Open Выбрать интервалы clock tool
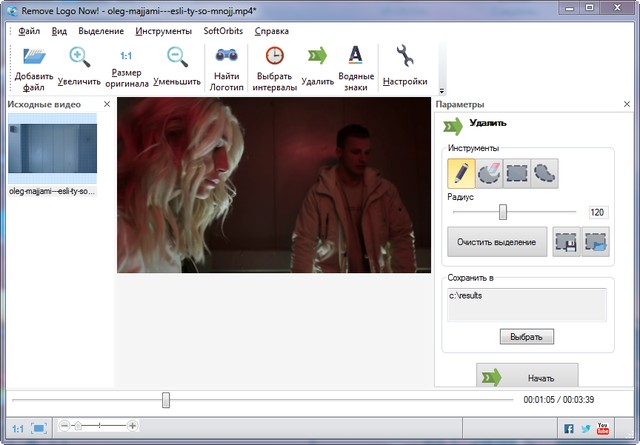This screenshot has height=445, width=640. click(275, 56)
